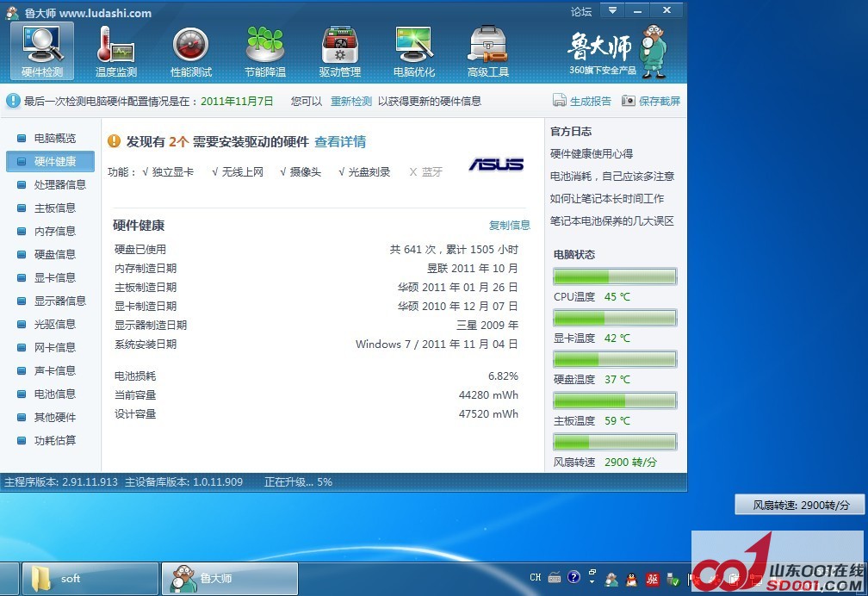The height and width of the screenshot is (596, 868).
Task: Open the 硬件检测 hardware detection icon
Action: coord(42,43)
